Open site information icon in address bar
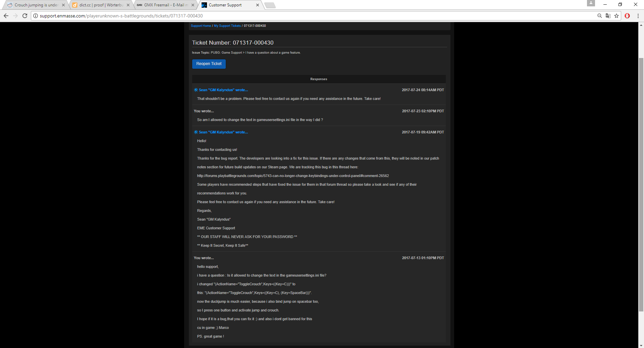Viewport: 644px width, 348px height. click(x=36, y=16)
